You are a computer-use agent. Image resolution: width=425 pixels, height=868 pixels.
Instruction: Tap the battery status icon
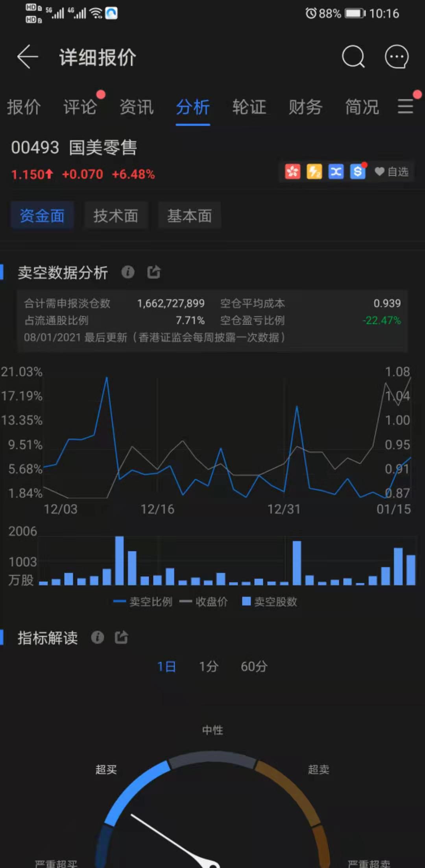(355, 13)
